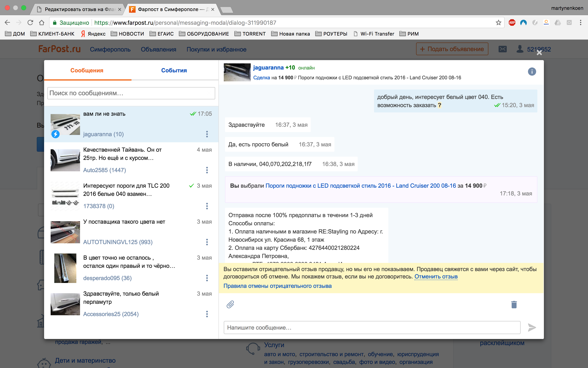Click the ABP Adblock extension icon
The height and width of the screenshot is (368, 588).
[512, 23]
